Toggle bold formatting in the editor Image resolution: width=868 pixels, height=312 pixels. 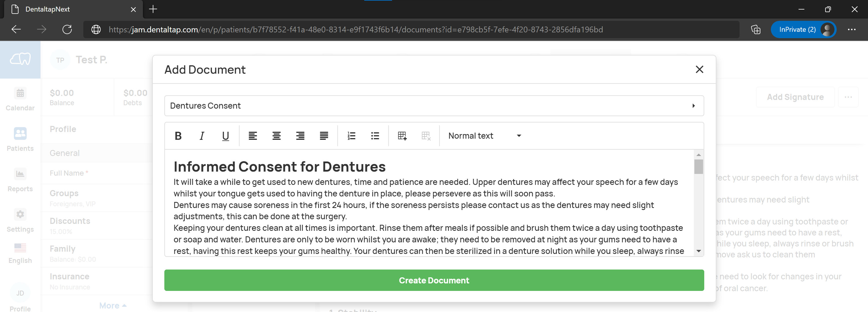pos(178,136)
